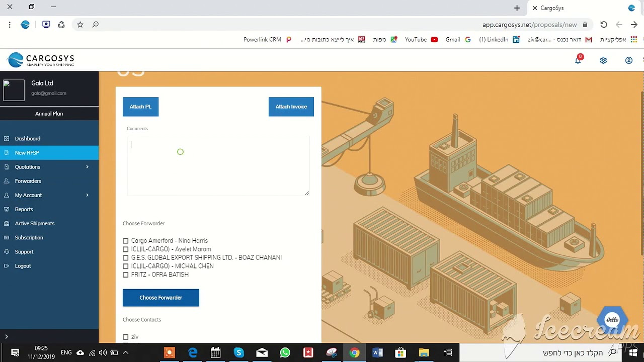
Task: Open settings via the gear icon
Action: (603, 60)
